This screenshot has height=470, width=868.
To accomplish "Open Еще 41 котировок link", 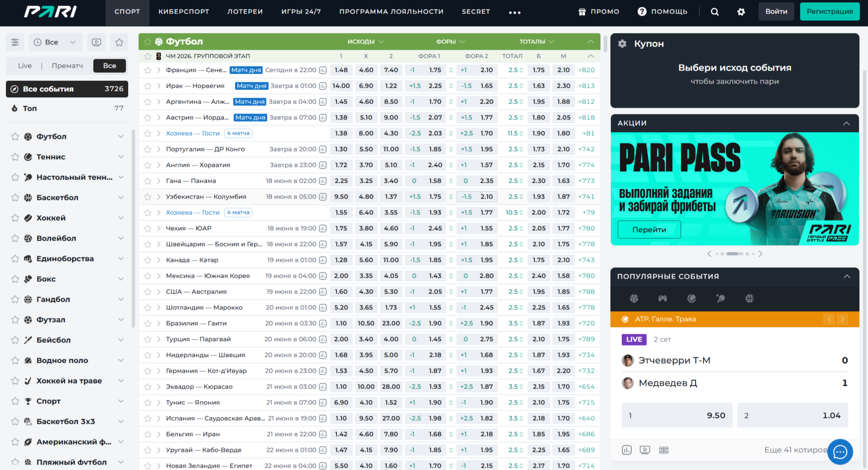I will pyautogui.click(x=796, y=450).
